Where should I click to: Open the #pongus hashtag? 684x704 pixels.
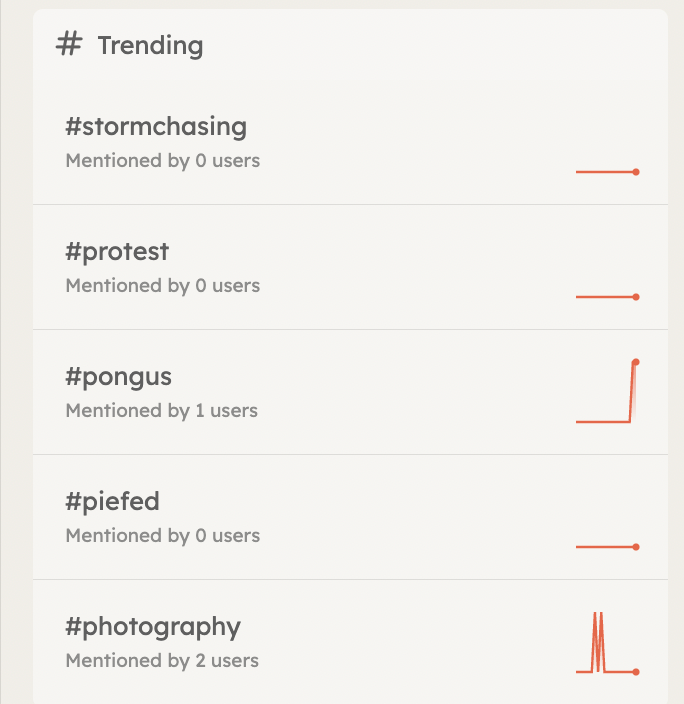(x=119, y=377)
